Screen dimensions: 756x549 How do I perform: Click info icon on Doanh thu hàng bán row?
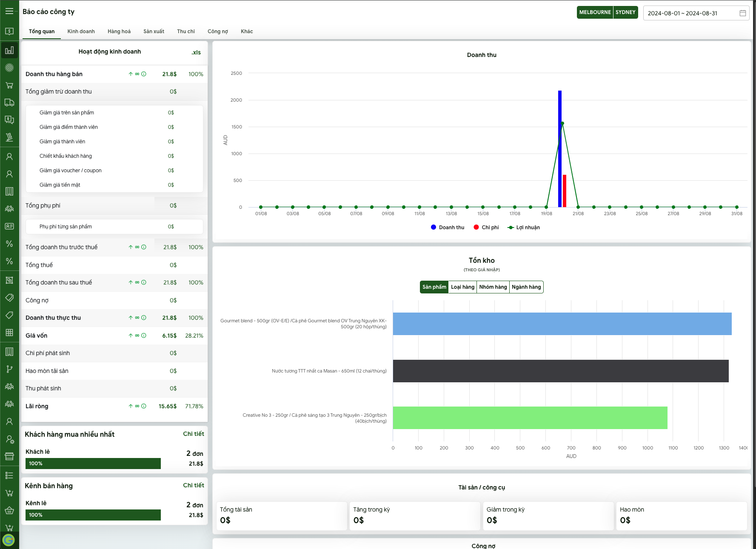click(x=144, y=74)
